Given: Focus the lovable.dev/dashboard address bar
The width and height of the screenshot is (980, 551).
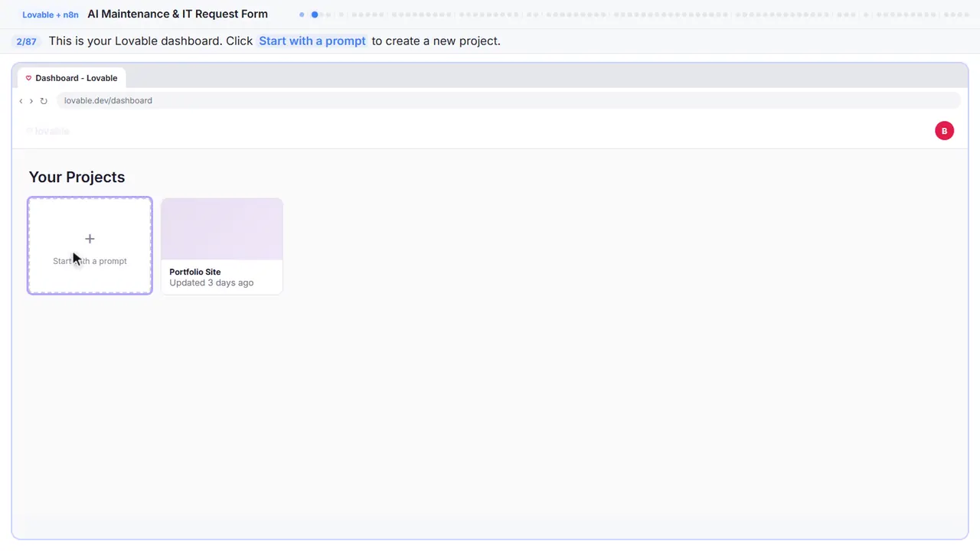Looking at the screenshot, I should coord(508,100).
